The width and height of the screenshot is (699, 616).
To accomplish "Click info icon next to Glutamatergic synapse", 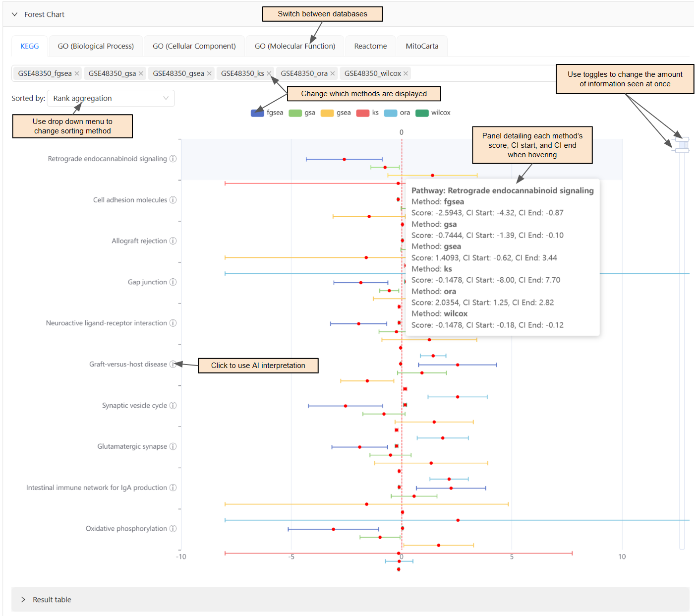I will (173, 446).
